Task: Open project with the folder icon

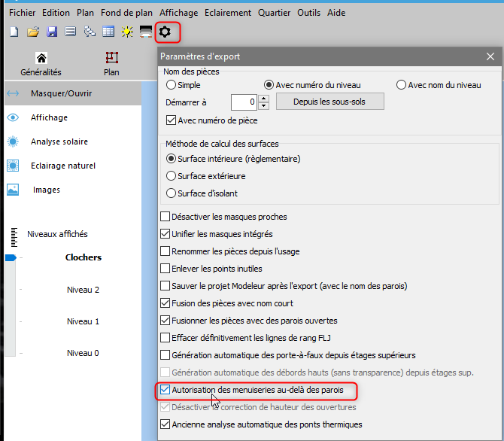Action: [x=32, y=32]
